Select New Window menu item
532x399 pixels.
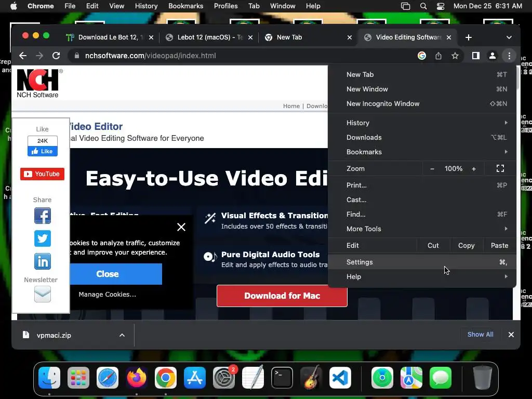point(422,89)
